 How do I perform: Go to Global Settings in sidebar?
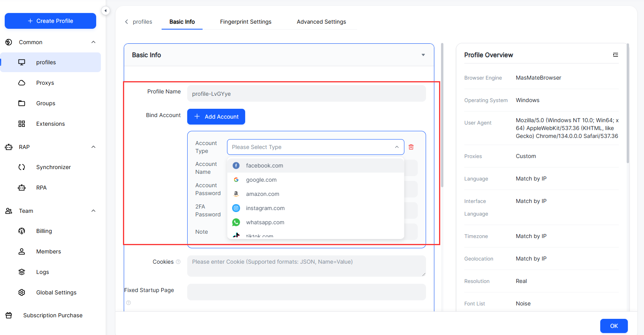click(56, 292)
